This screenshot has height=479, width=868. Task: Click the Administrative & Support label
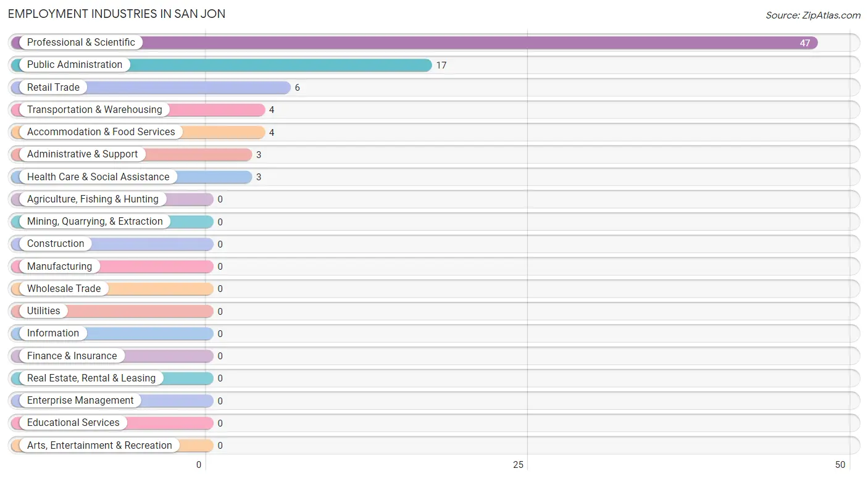tap(82, 154)
